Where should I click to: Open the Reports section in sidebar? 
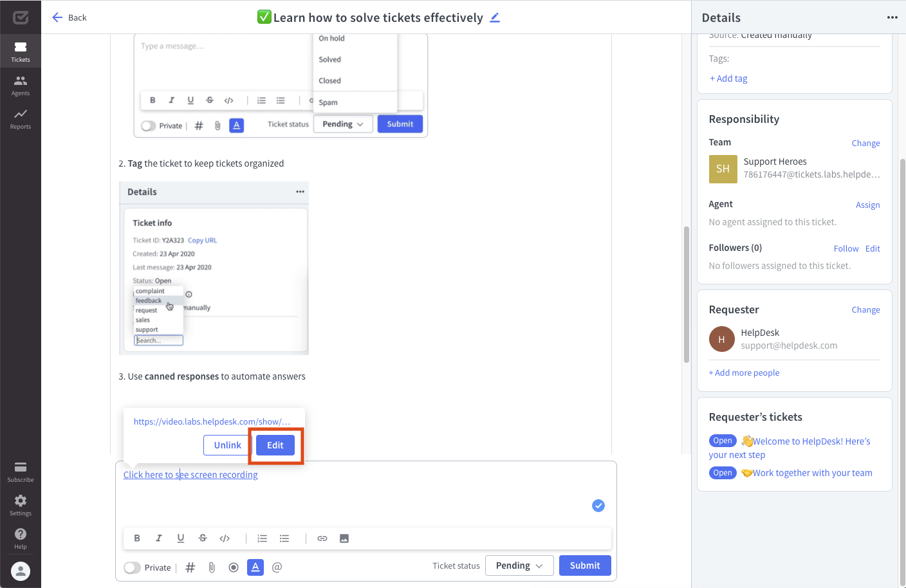pyautogui.click(x=21, y=118)
